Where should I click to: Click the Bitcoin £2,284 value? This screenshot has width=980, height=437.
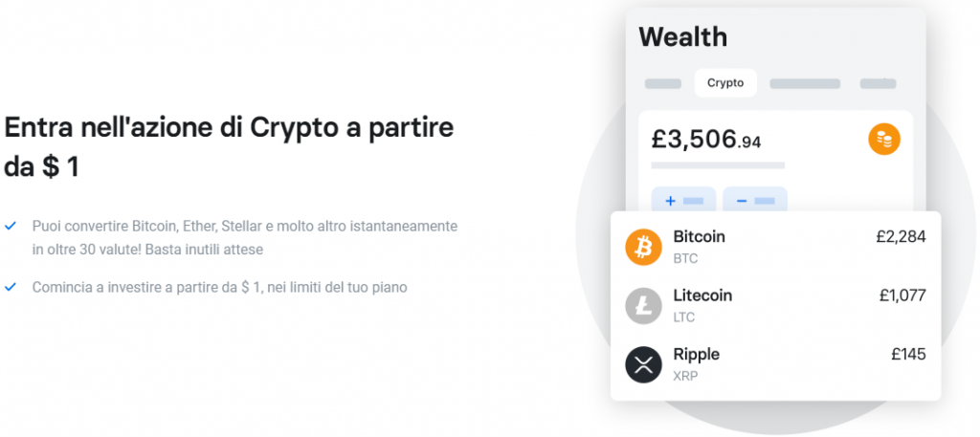(901, 236)
